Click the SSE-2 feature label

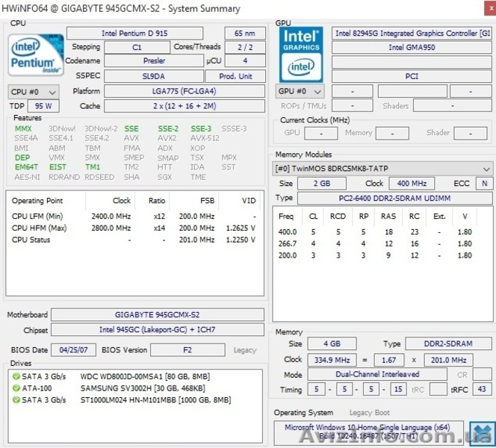[168, 128]
